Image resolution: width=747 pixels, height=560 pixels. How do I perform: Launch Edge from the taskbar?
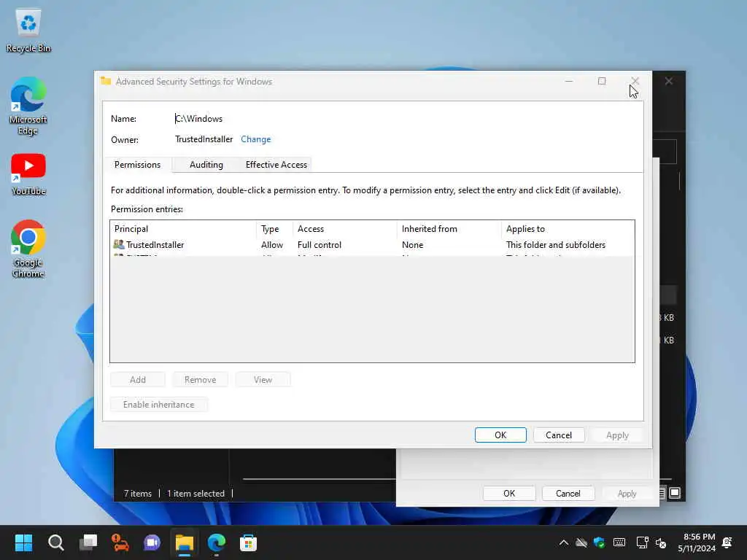click(x=216, y=542)
